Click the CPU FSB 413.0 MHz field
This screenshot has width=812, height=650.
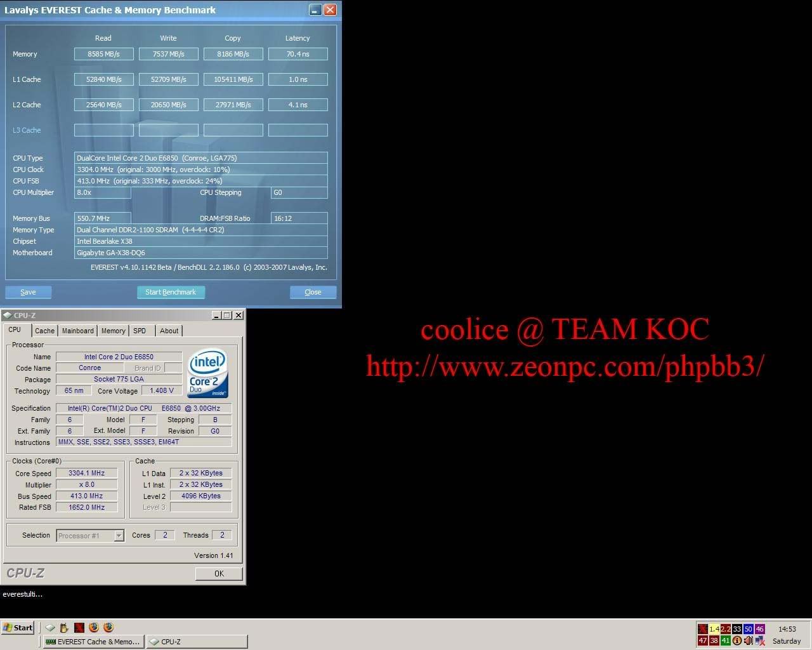(201, 181)
